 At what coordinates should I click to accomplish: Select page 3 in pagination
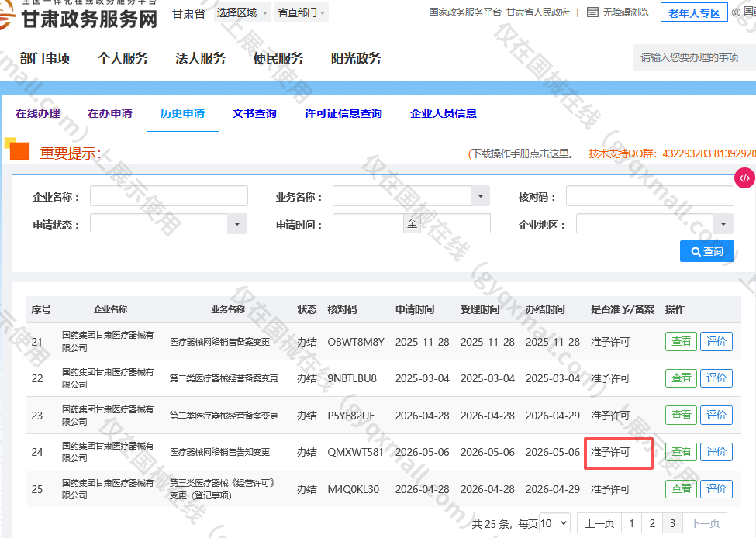[x=672, y=523]
